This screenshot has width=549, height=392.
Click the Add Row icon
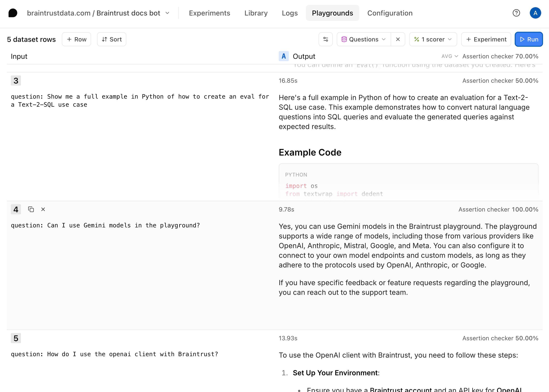76,39
